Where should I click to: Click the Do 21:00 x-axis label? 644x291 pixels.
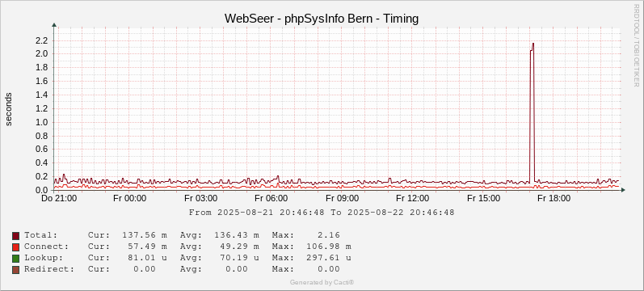click(59, 199)
